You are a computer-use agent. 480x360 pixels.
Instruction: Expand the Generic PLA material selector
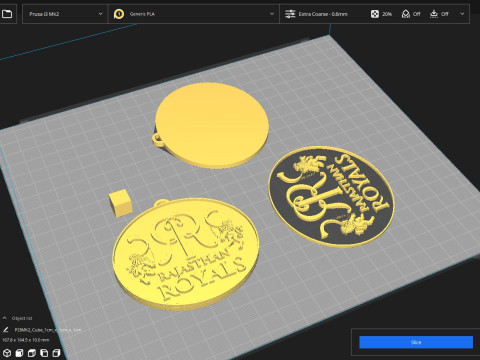click(x=194, y=14)
